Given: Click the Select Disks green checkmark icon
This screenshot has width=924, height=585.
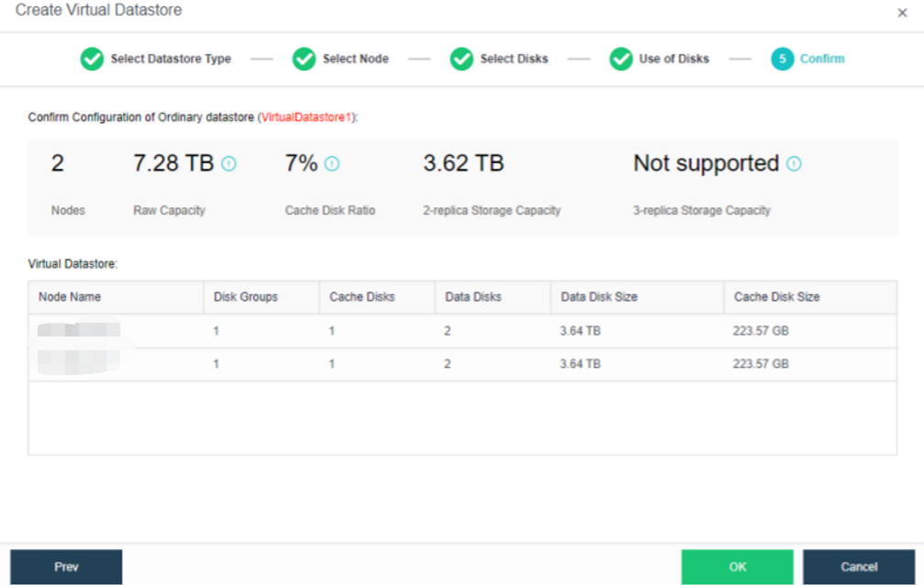Looking at the screenshot, I should [x=462, y=59].
